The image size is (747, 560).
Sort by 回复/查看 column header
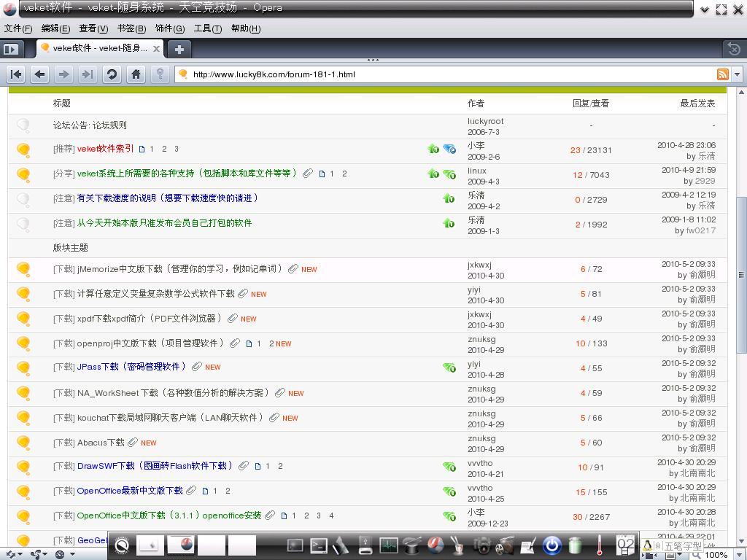[591, 104]
